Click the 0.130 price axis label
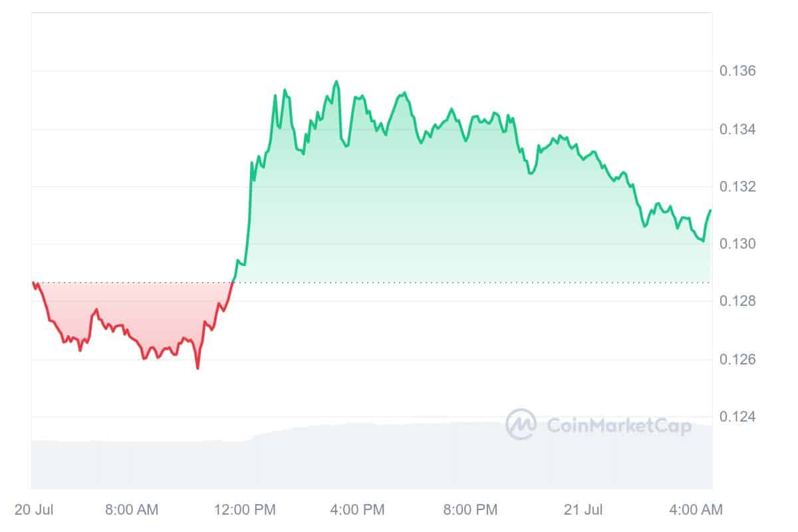 click(x=738, y=244)
